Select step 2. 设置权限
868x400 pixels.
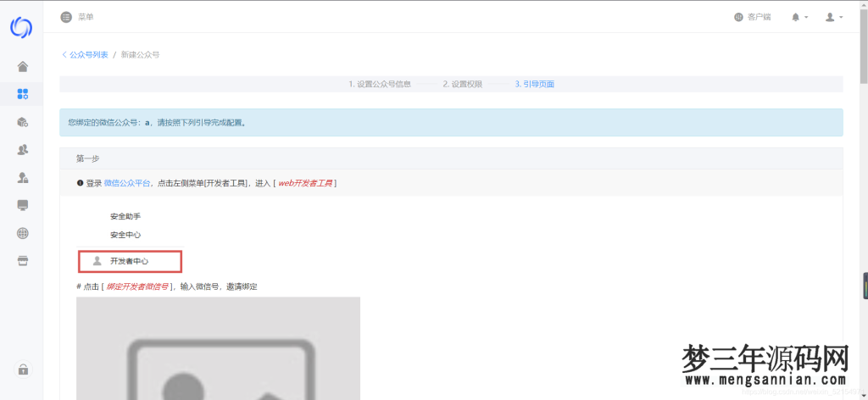462,84
